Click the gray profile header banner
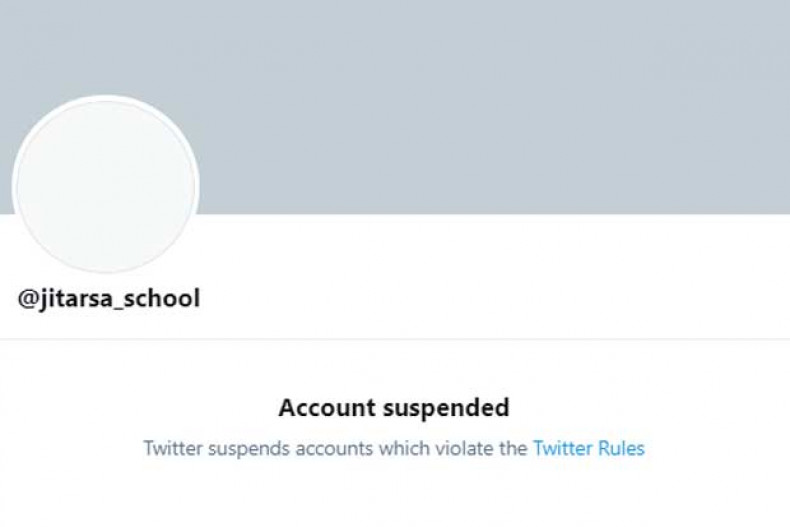 (x=480, y=100)
